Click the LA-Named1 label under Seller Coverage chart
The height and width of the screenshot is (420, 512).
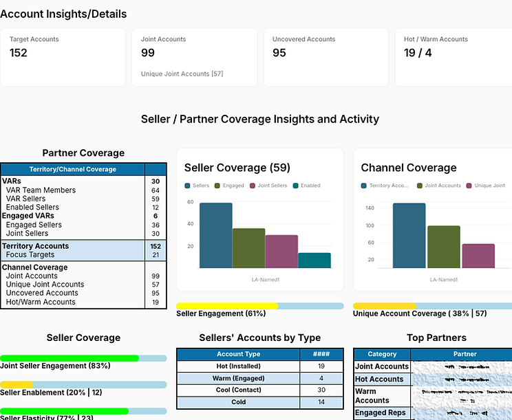(x=266, y=280)
